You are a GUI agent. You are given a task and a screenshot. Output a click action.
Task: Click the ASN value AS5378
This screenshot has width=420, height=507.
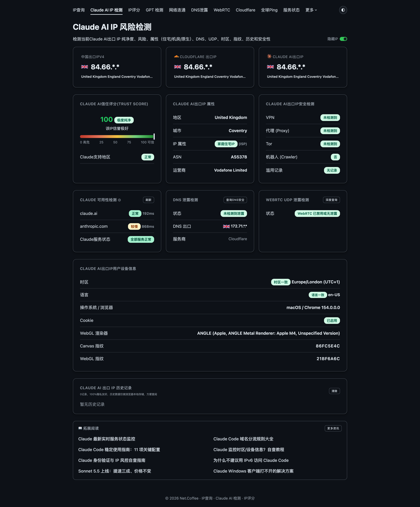[x=239, y=157]
